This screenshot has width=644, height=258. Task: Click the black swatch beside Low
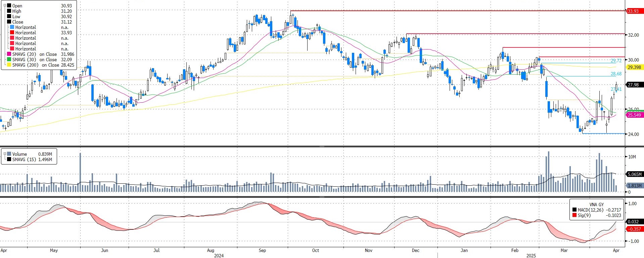[x=9, y=16]
